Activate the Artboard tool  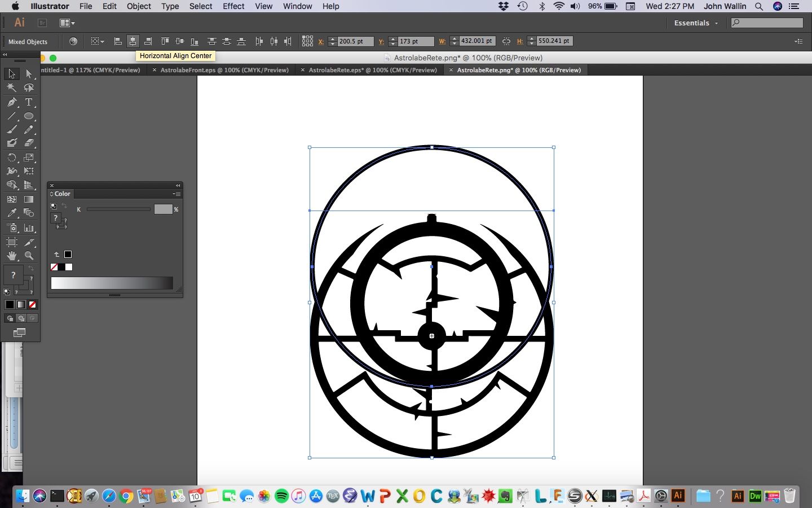pos(12,242)
